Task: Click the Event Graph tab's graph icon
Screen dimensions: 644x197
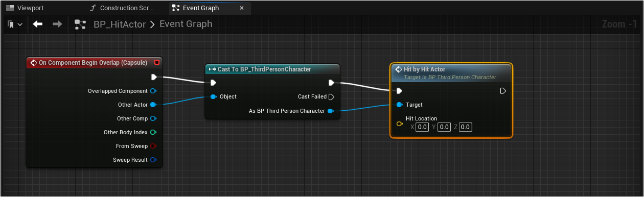Action: pyautogui.click(x=176, y=8)
